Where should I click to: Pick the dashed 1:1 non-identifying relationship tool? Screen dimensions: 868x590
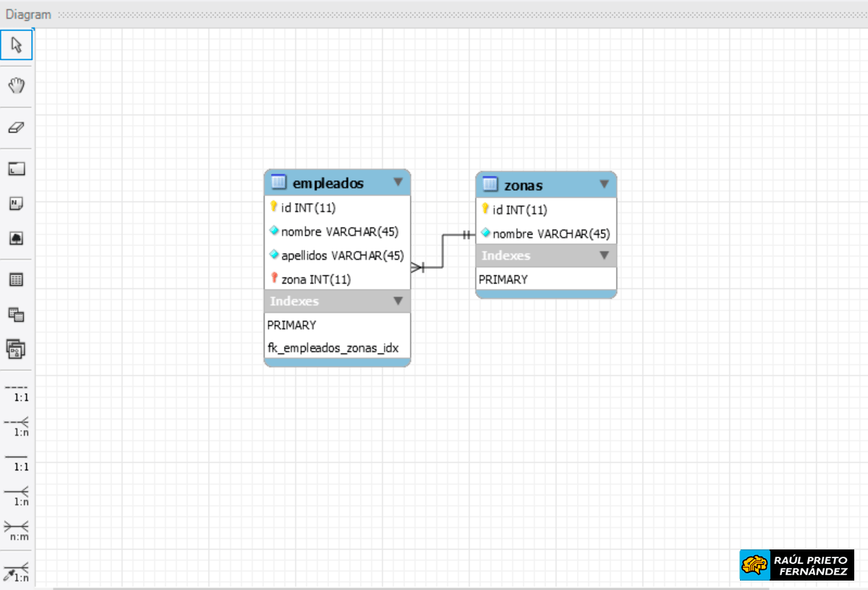coord(17,391)
